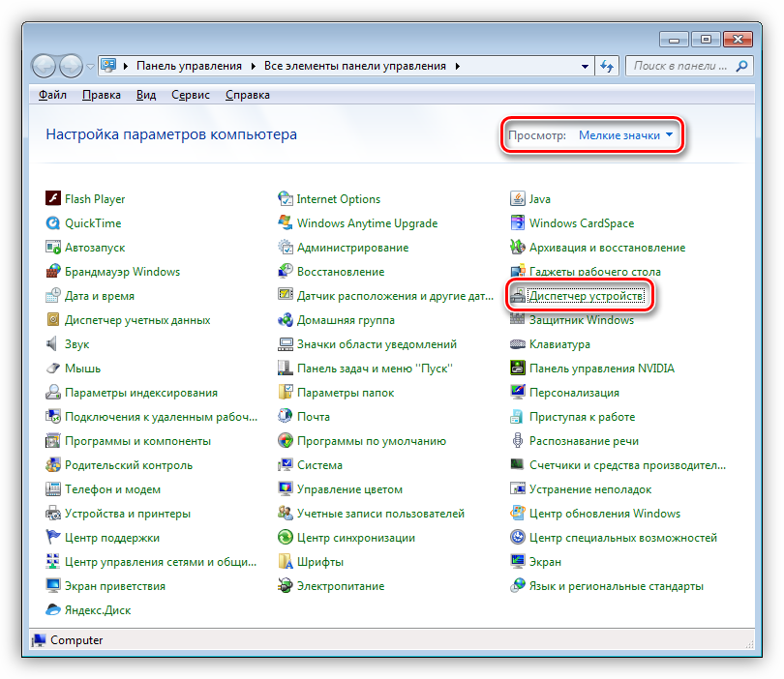Image resolution: width=784 pixels, height=679 pixels.
Task: Expand root arrow before Панель управления breadcrumb
Action: 126,66
